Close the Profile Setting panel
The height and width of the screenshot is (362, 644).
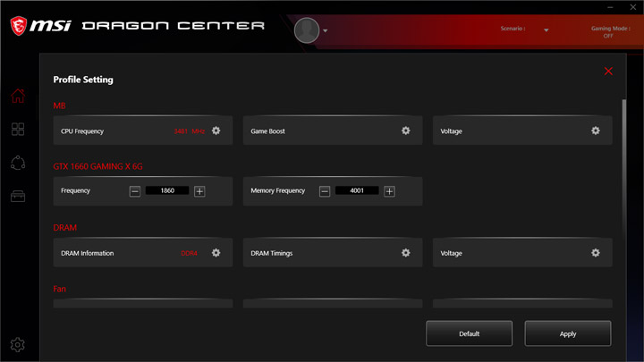point(608,72)
